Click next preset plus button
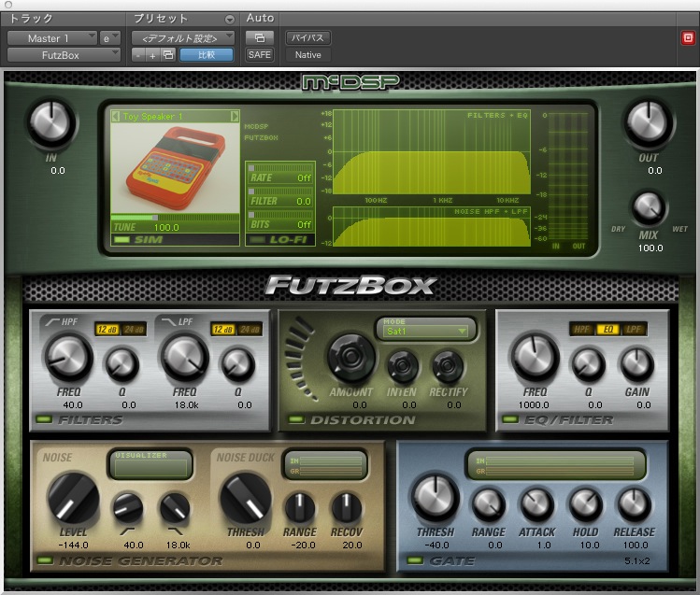 pos(153,55)
